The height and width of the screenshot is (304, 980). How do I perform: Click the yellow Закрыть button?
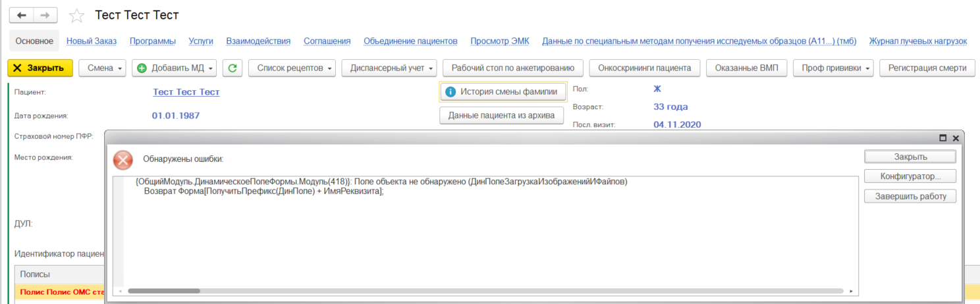point(40,68)
